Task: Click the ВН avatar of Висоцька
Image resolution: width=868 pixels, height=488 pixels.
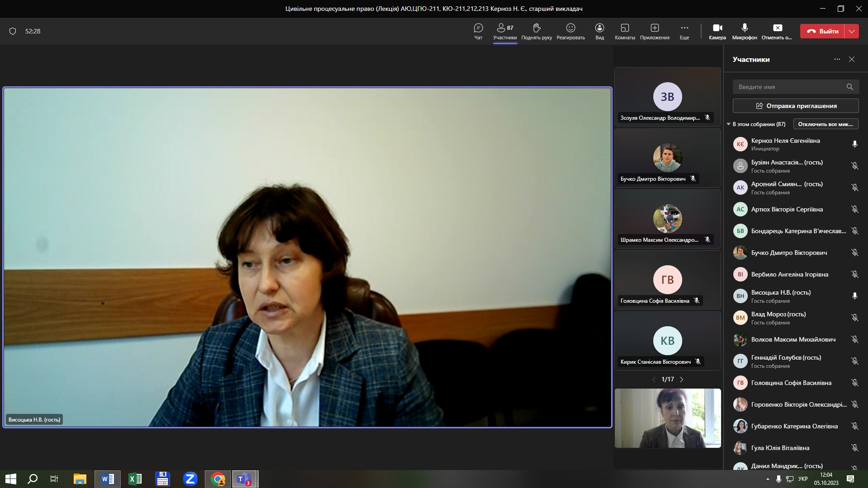Action: click(x=740, y=296)
